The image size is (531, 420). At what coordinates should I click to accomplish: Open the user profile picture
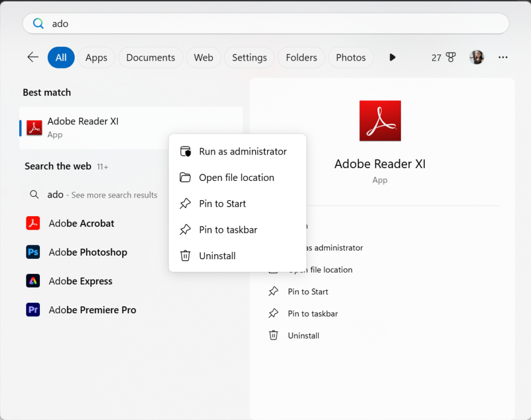click(x=477, y=57)
